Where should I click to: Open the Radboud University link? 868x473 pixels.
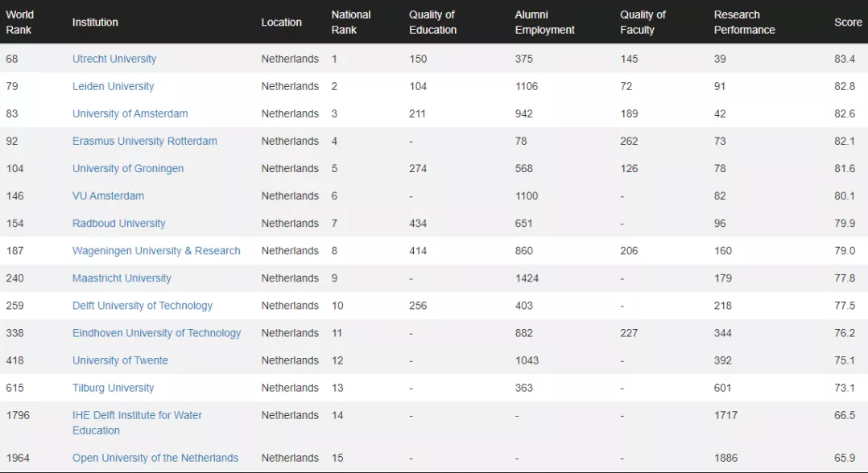tap(118, 224)
